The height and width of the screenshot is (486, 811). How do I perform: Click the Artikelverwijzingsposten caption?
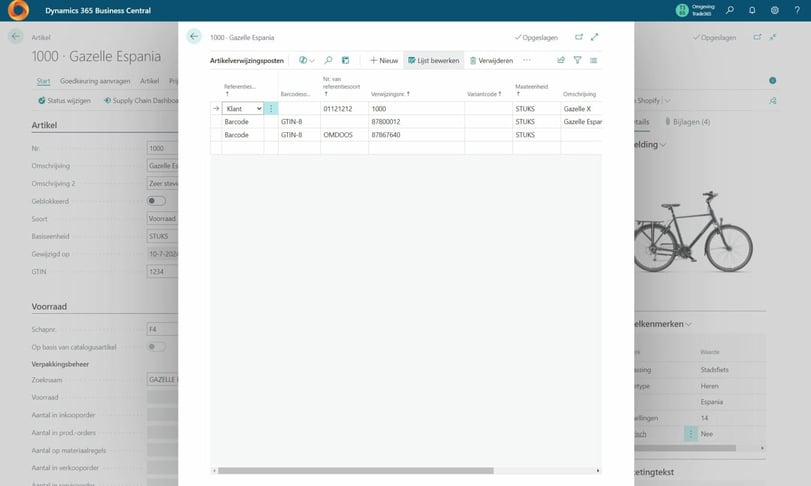point(247,60)
